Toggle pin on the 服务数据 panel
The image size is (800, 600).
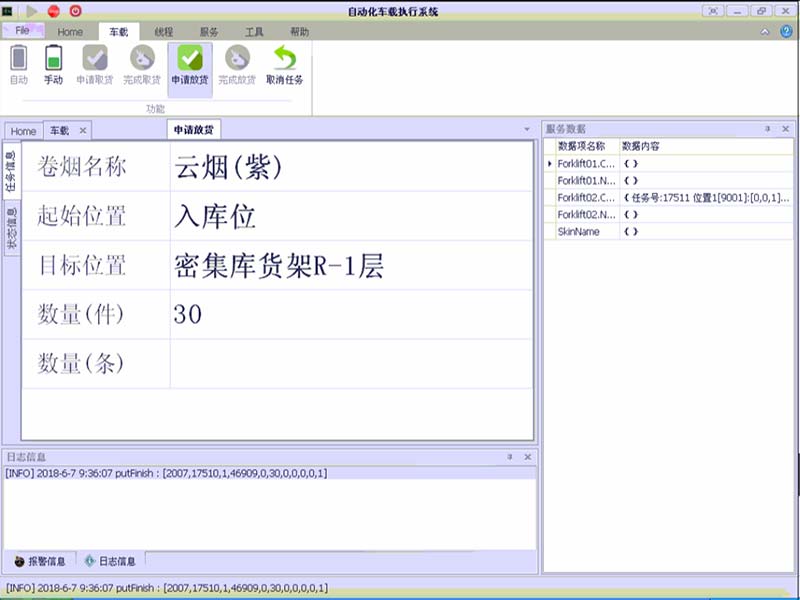point(768,129)
